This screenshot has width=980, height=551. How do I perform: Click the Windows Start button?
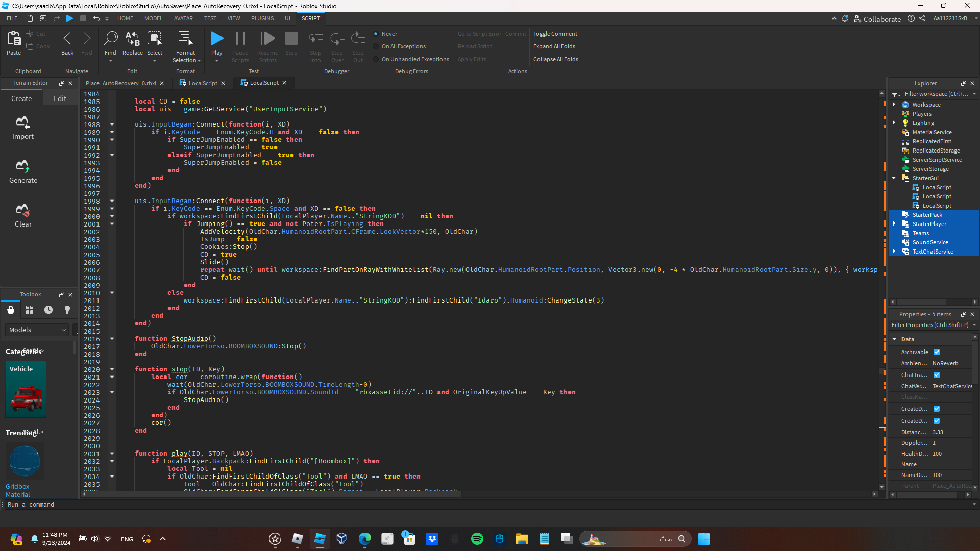[x=704, y=539]
